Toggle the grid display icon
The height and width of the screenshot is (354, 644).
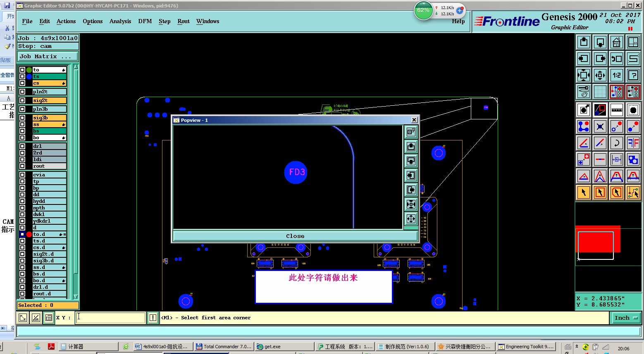(x=600, y=92)
